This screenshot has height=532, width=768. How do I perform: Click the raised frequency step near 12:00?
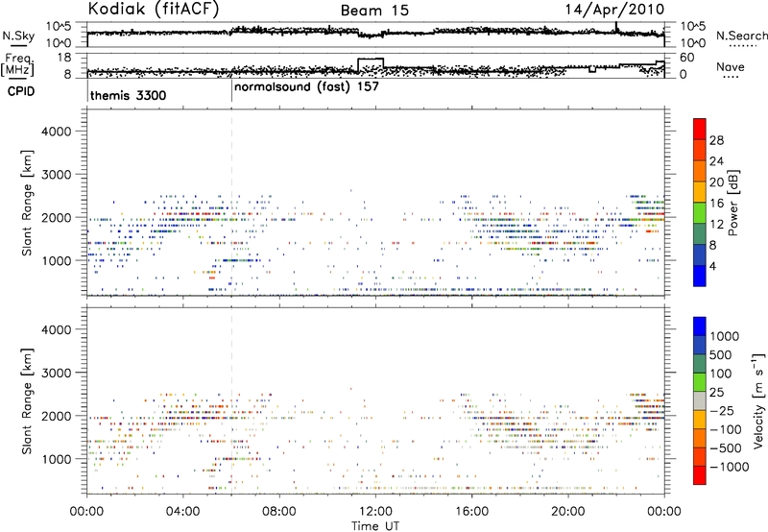point(371,60)
